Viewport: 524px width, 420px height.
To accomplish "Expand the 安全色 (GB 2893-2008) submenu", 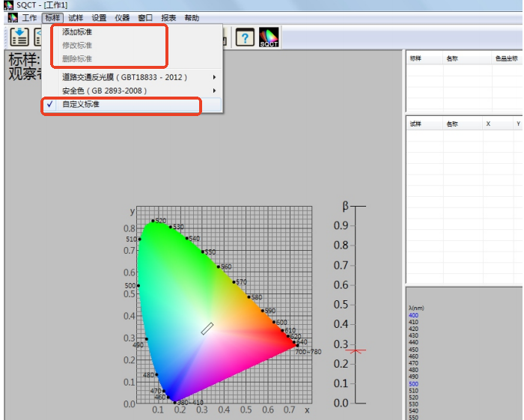I will pyautogui.click(x=105, y=91).
